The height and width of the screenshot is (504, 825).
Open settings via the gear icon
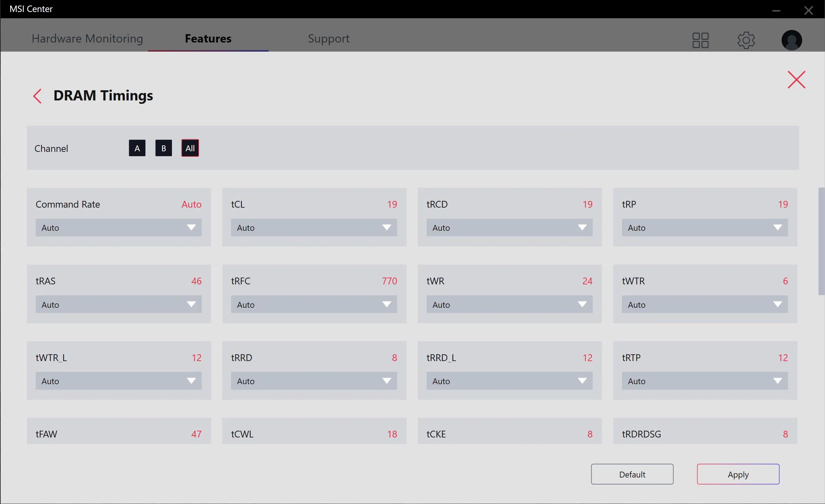coord(746,40)
